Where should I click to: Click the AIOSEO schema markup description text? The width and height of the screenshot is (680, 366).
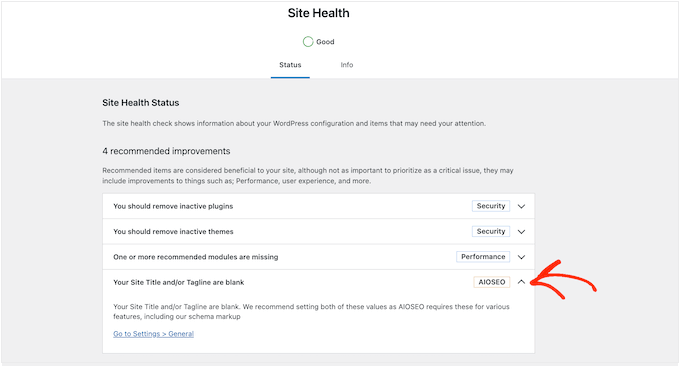311,311
